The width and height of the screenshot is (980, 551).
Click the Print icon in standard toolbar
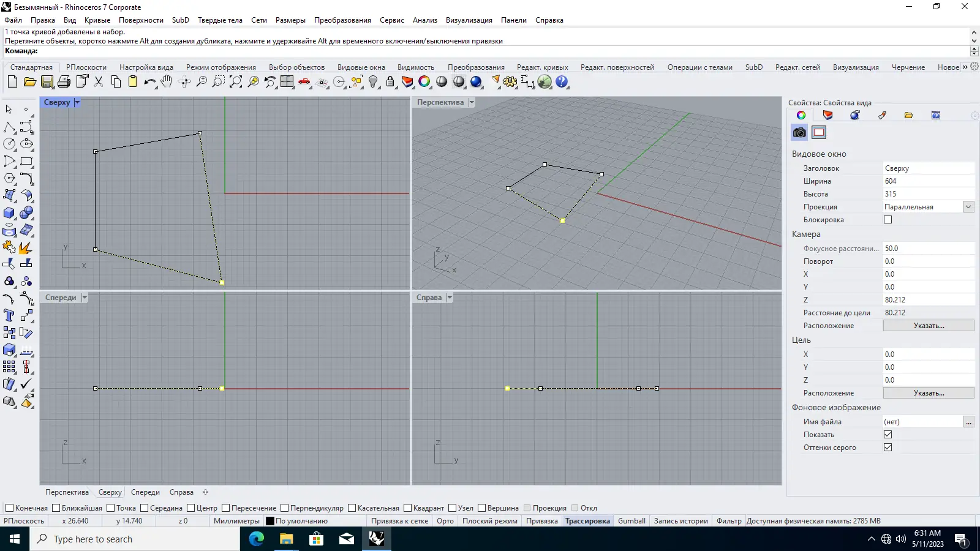coord(64,81)
